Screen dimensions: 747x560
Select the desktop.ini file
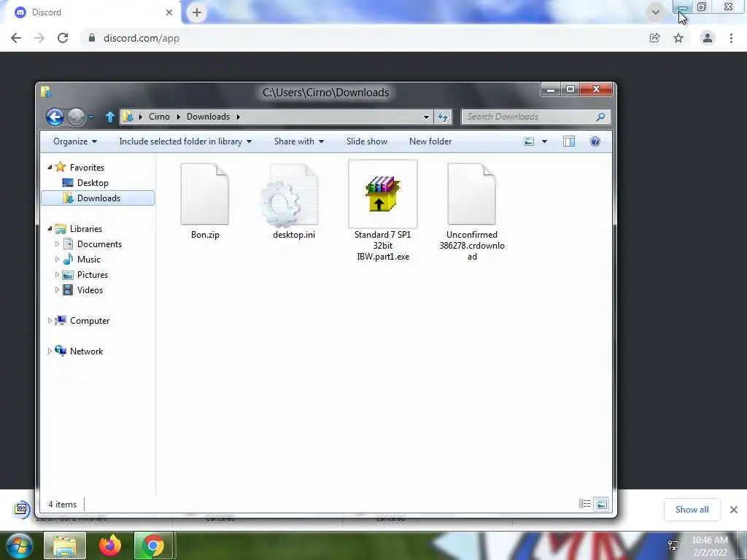point(294,201)
